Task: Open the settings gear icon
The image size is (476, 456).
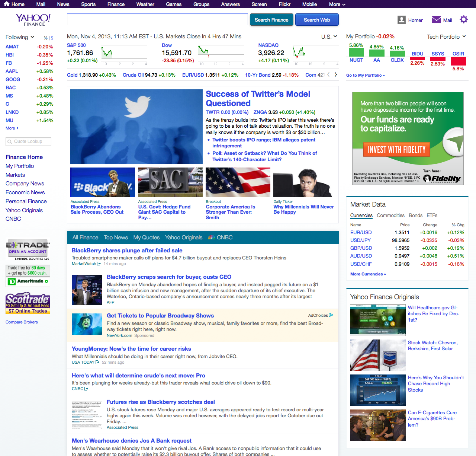Action: 463,19
